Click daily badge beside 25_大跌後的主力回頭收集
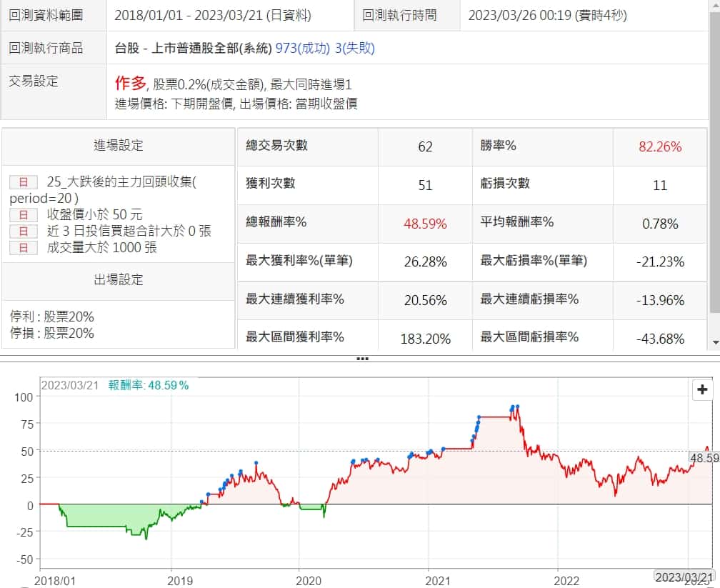Image resolution: width=720 pixels, height=588 pixels. click(x=23, y=182)
